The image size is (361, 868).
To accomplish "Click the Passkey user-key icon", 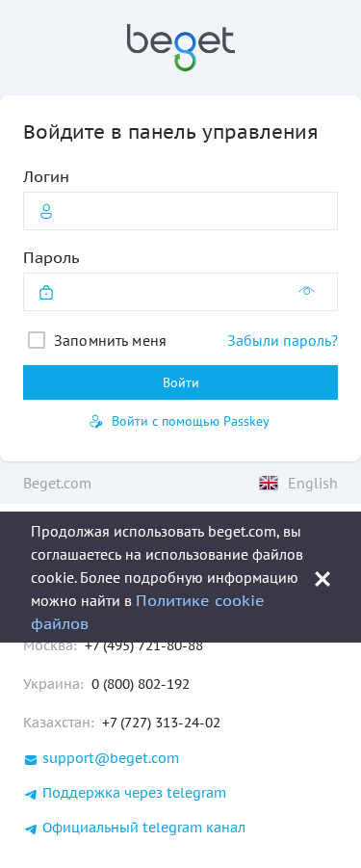I will tap(96, 422).
